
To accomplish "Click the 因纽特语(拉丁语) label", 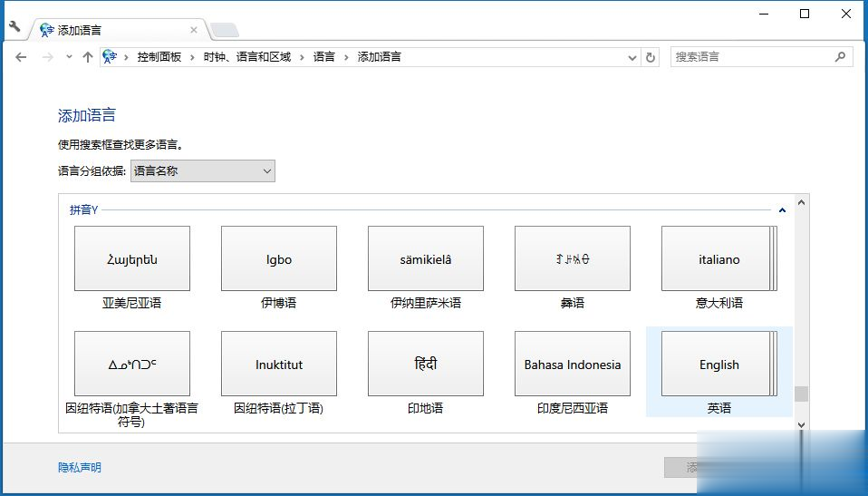I will coord(278,408).
